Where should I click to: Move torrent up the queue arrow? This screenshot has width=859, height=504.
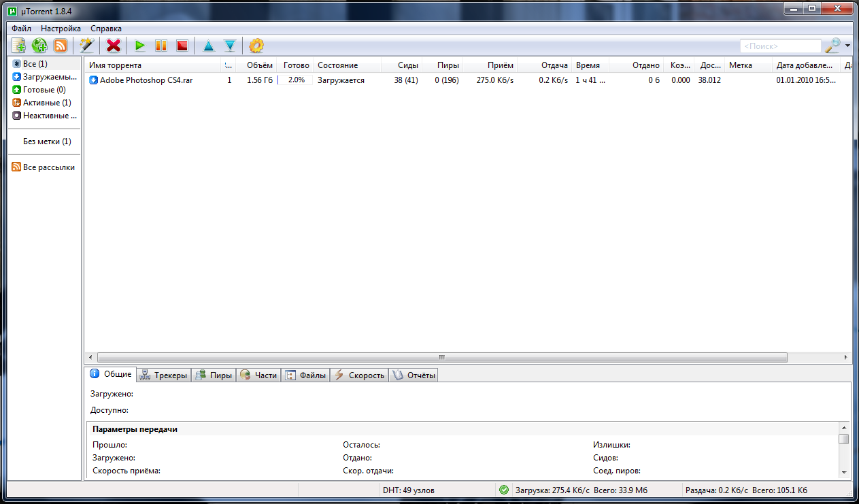point(209,46)
